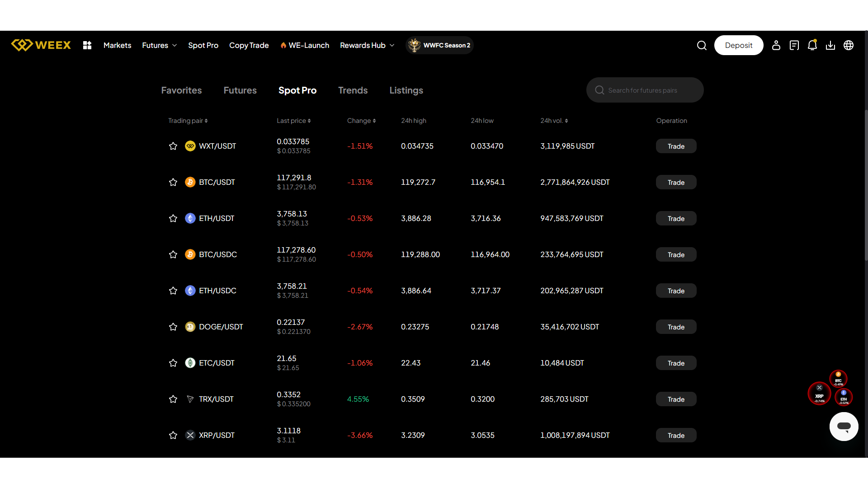The height and width of the screenshot is (488, 868).
Task: Click the WEEX logo
Action: point(41,45)
